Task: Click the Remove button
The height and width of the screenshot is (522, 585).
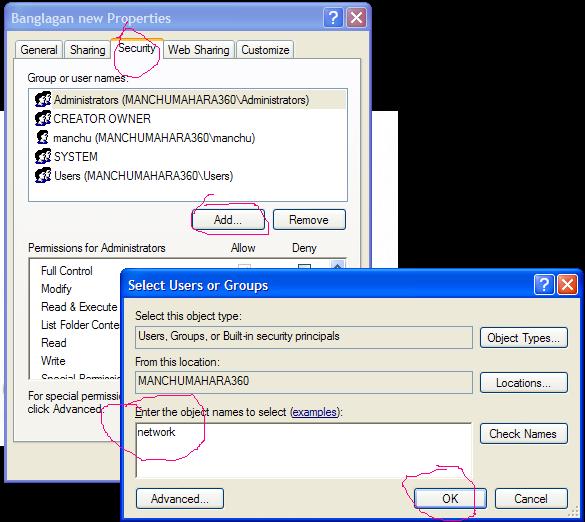Action: pyautogui.click(x=309, y=219)
